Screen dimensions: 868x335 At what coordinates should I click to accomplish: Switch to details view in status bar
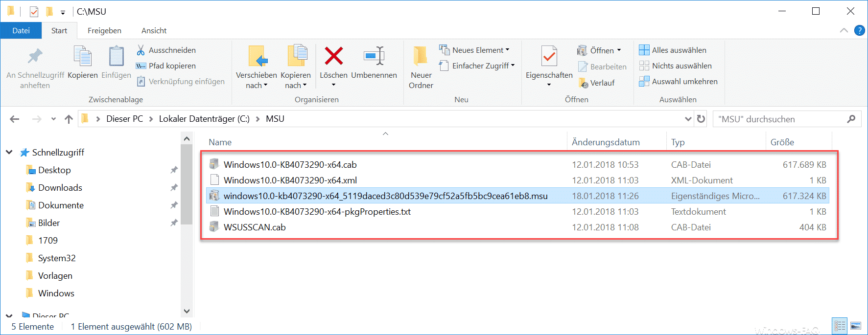click(840, 326)
